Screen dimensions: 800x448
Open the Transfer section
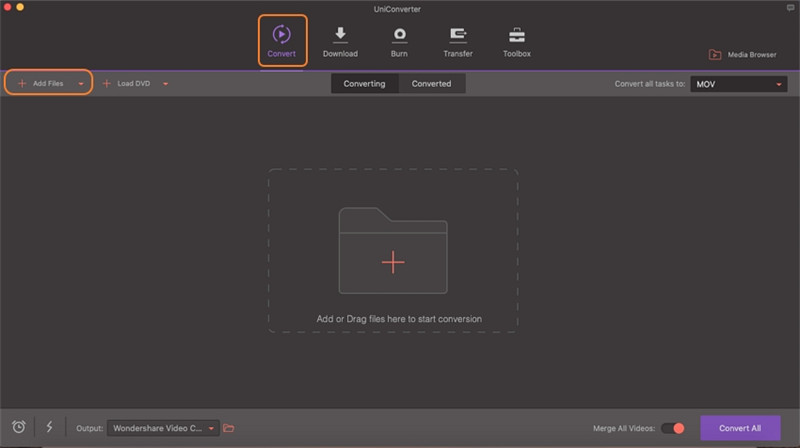458,42
